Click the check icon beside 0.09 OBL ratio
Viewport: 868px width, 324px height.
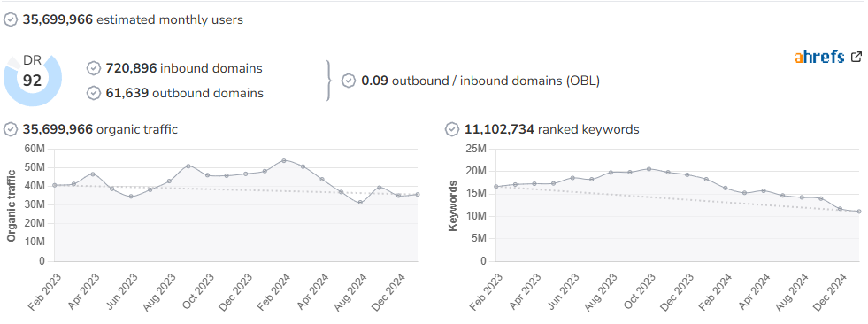pyautogui.click(x=349, y=81)
